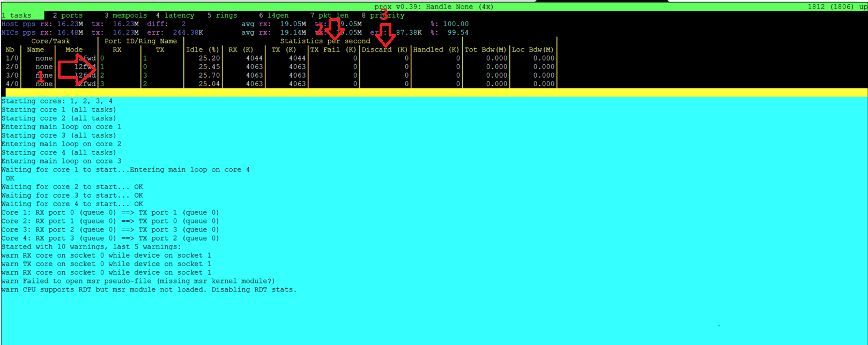Select the core 4/0 task row
Image resolution: width=868 pixels, height=345 pixels.
[x=161, y=84]
